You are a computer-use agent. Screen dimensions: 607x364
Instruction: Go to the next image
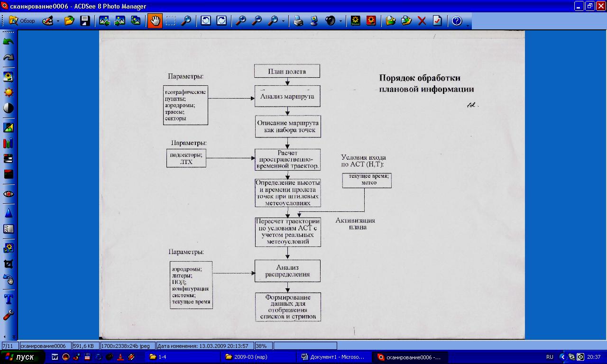click(120, 21)
